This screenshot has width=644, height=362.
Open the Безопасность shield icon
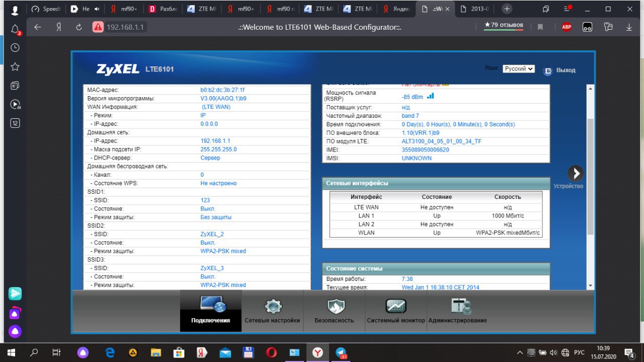click(x=336, y=306)
